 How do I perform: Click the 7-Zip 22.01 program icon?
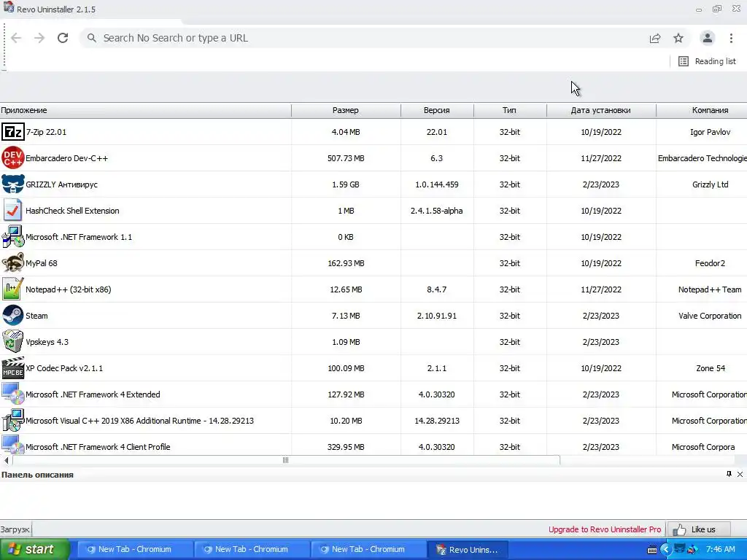point(13,132)
